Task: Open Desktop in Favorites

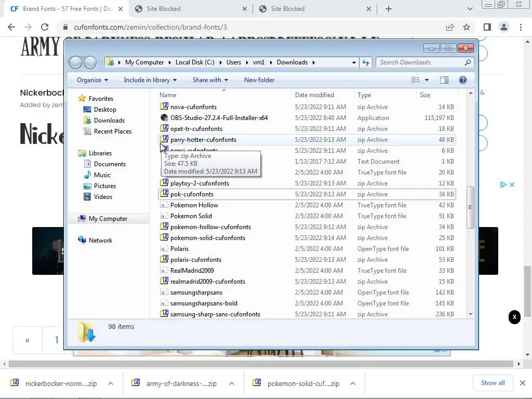Action: click(x=105, y=110)
